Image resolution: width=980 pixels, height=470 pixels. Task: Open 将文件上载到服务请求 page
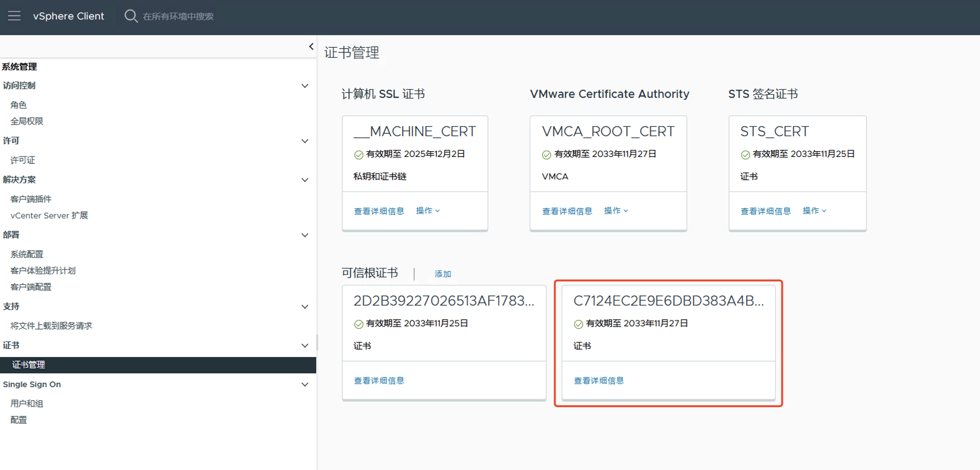pyautogui.click(x=51, y=326)
